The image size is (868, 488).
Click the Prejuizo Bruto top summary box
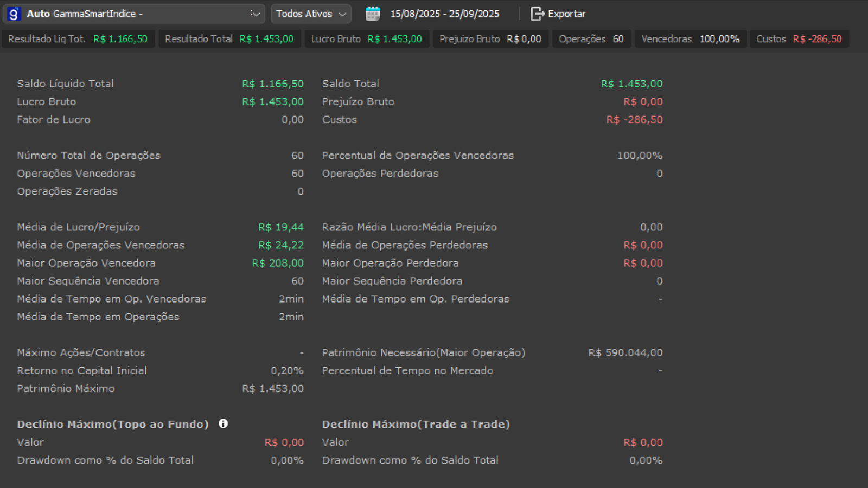pos(490,39)
